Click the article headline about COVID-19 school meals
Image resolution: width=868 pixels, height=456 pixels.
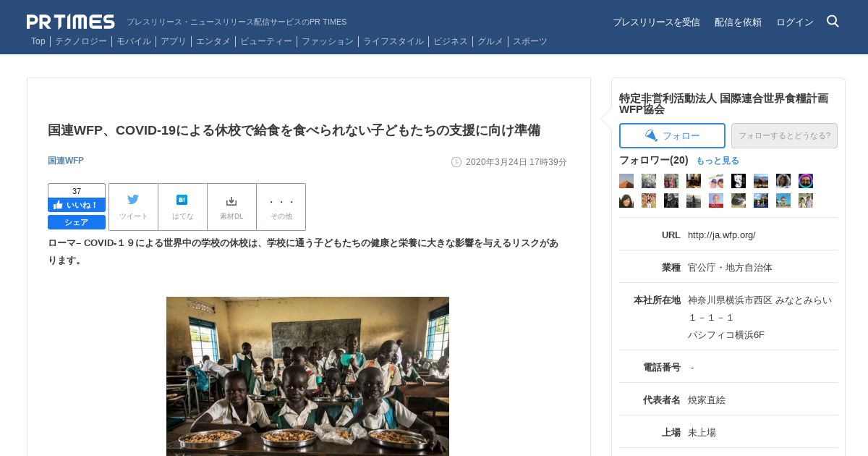294,130
